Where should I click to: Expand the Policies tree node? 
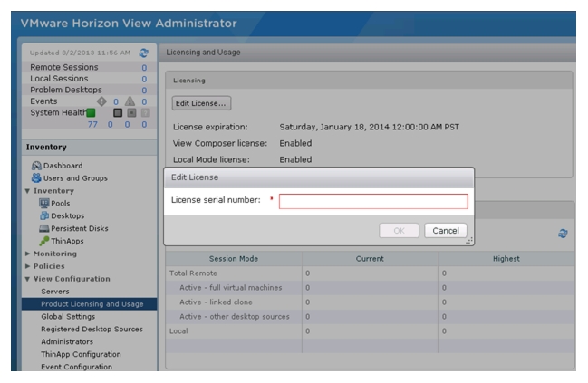tap(27, 266)
